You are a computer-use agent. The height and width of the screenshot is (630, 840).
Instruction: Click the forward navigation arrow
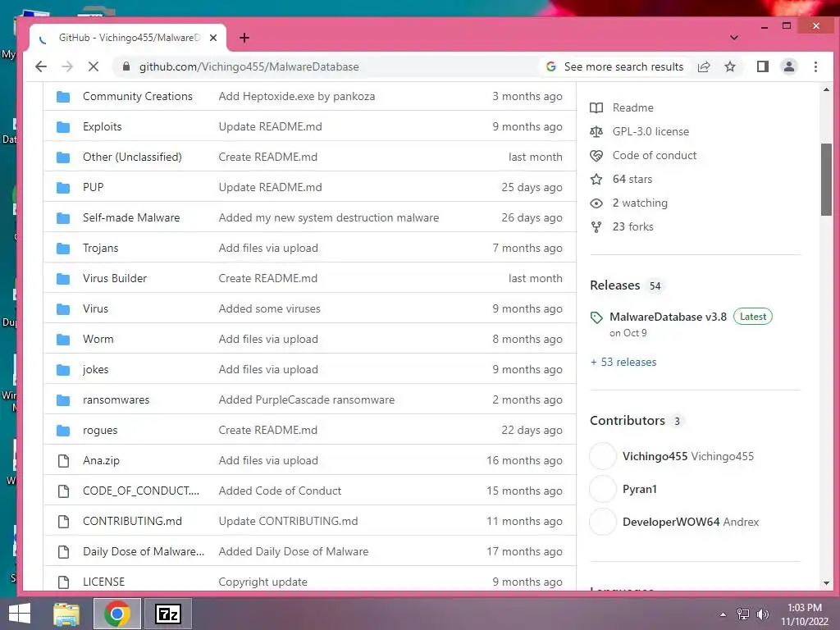click(x=67, y=66)
